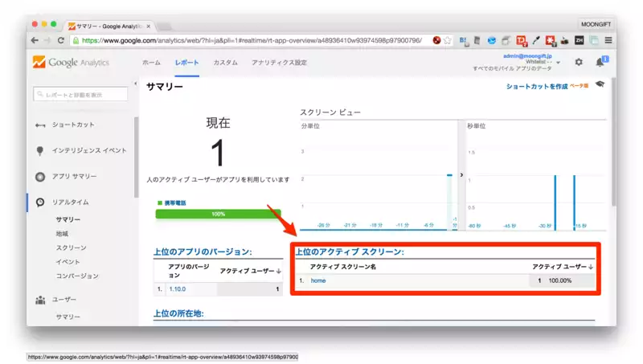This screenshot has width=643, height=364.
Task: Sort アクティブ スクリーン table by アクティブ ユーザー
Action: 563,267
